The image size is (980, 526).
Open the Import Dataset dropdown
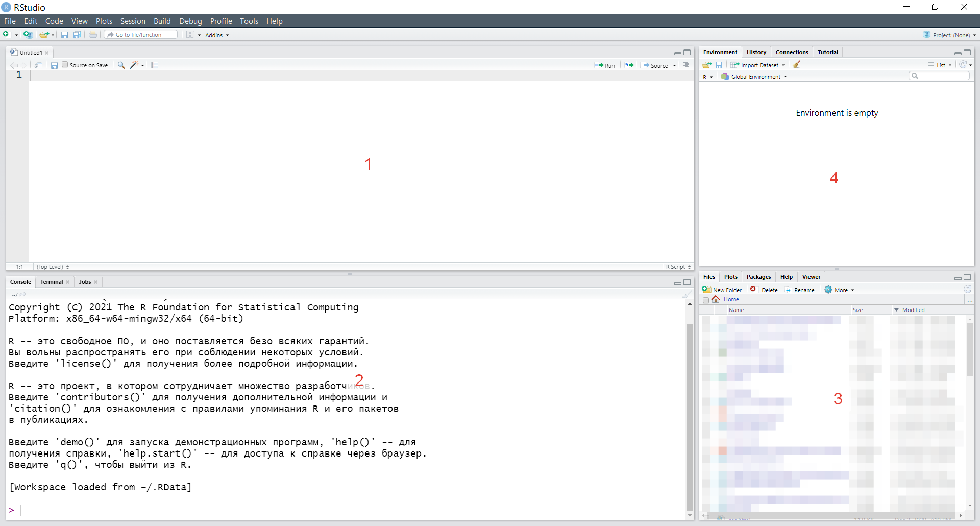coord(757,65)
